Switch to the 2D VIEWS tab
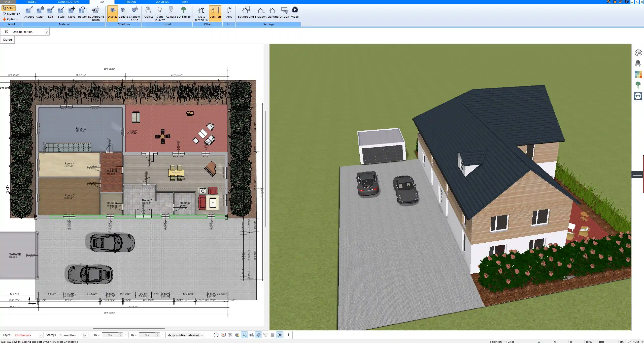Screen dimensions: 644x343 coord(162,2)
